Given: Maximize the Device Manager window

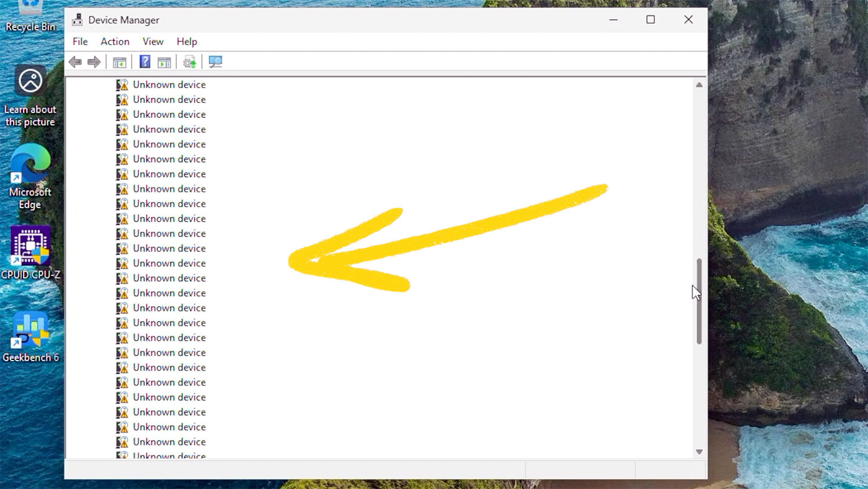Looking at the screenshot, I should (x=650, y=20).
